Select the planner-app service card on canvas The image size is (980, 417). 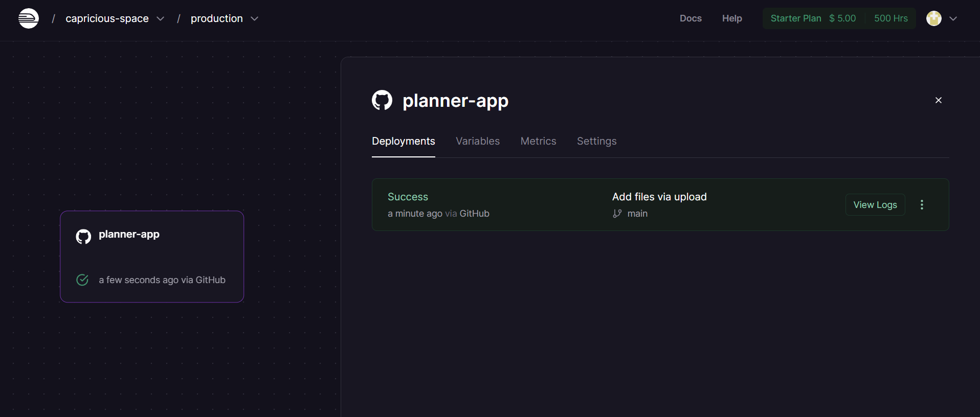tap(152, 257)
